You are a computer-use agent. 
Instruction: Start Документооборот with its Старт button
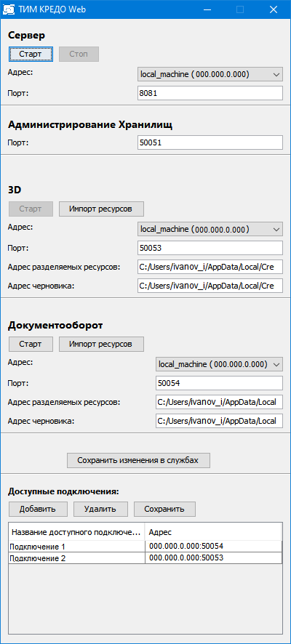(x=31, y=344)
